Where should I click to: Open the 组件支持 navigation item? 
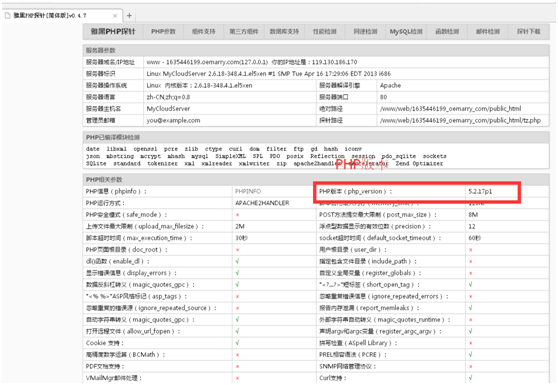click(204, 32)
